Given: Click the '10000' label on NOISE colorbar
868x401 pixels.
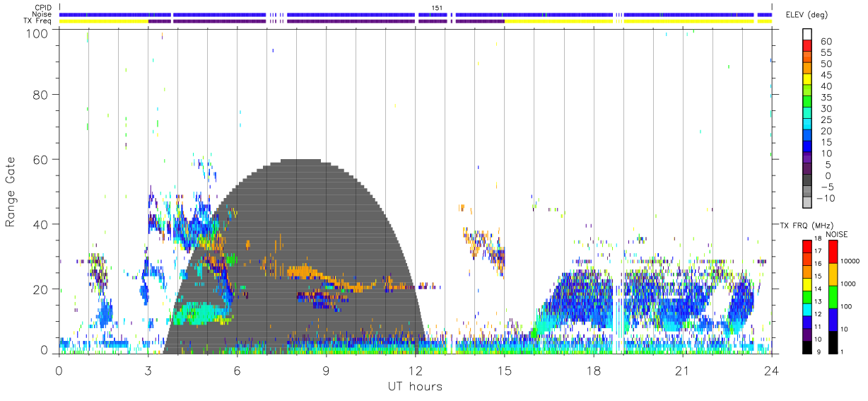Looking at the screenshot, I should pos(850,262).
